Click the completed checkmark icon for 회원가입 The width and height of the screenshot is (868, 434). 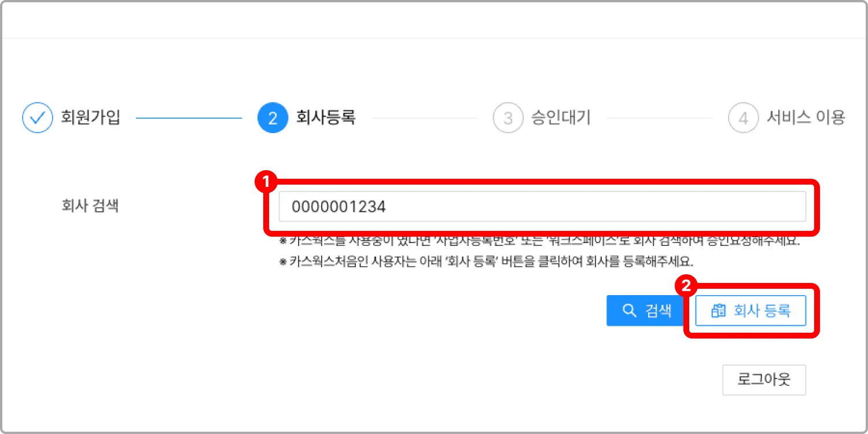coord(38,118)
